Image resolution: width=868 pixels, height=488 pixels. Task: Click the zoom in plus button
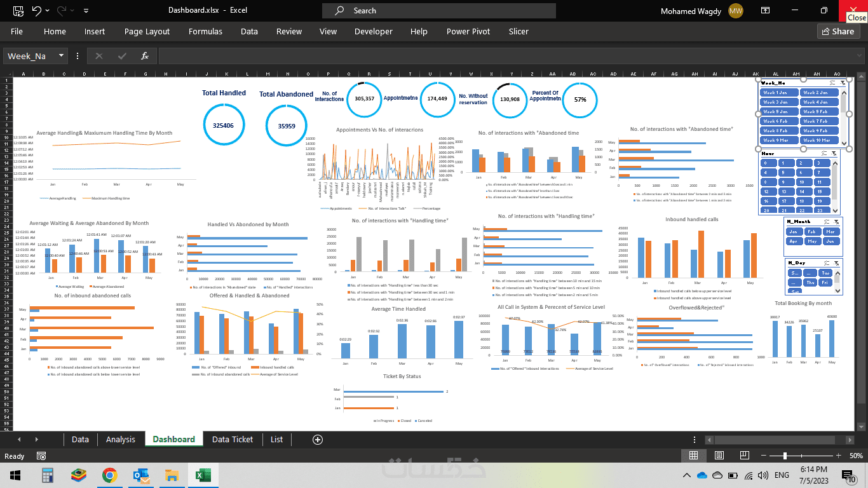coord(839,456)
